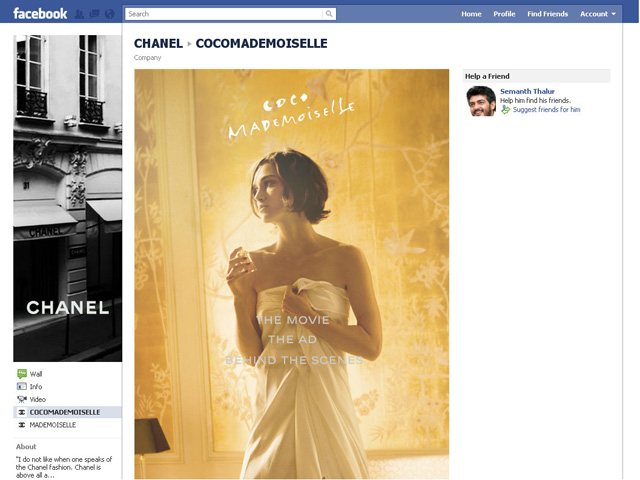
Task: Click THE MOVIE in the banner
Action: coord(293,320)
